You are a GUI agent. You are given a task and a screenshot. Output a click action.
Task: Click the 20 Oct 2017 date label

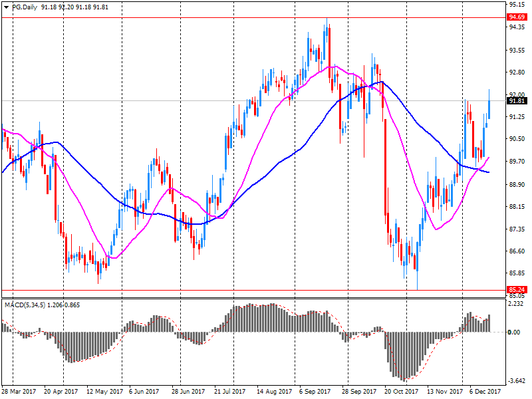coord(402,391)
